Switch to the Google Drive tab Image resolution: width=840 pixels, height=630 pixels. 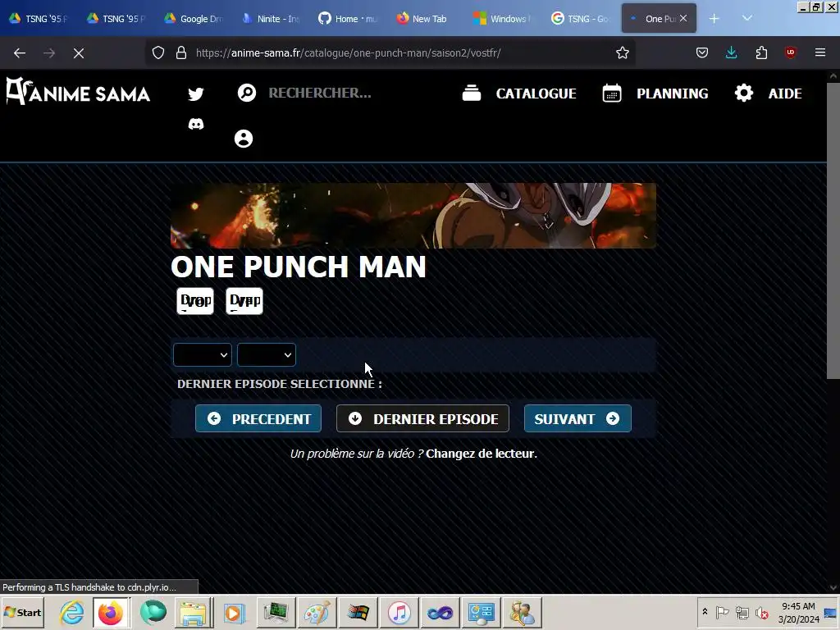pos(194,19)
